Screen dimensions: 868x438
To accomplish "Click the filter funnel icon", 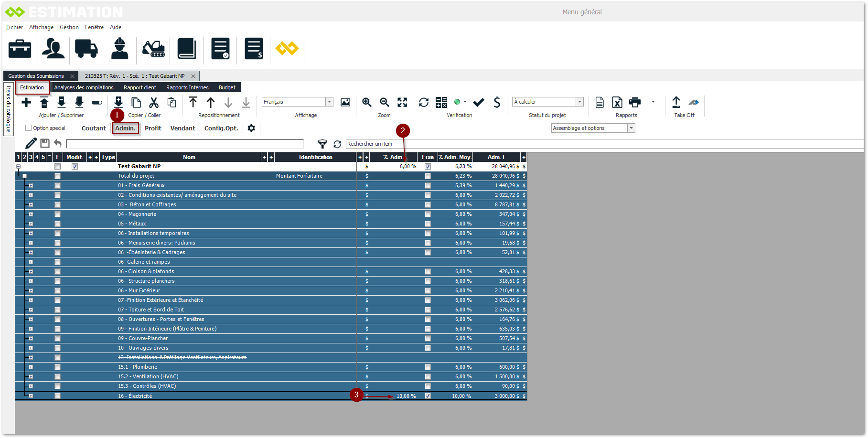I will coord(322,144).
